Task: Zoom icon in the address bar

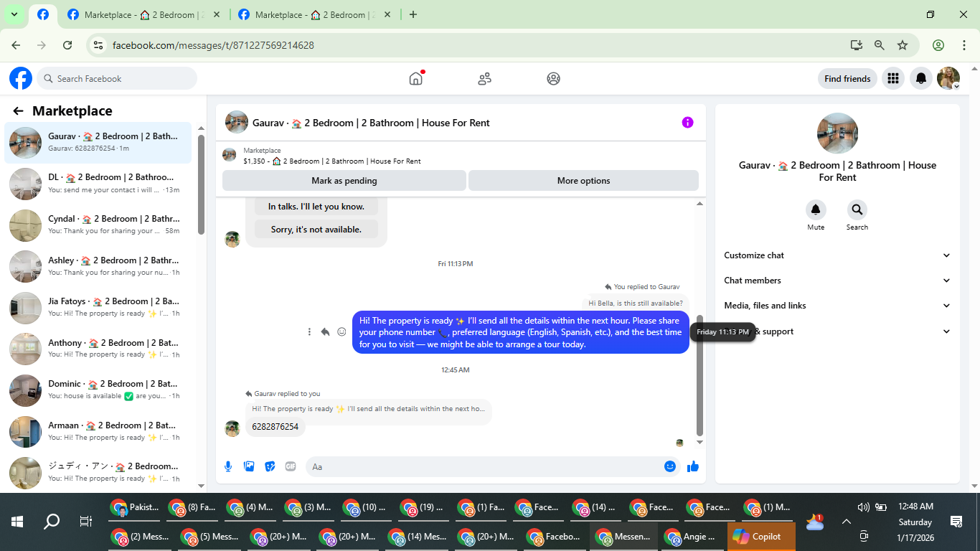Action: [880, 45]
